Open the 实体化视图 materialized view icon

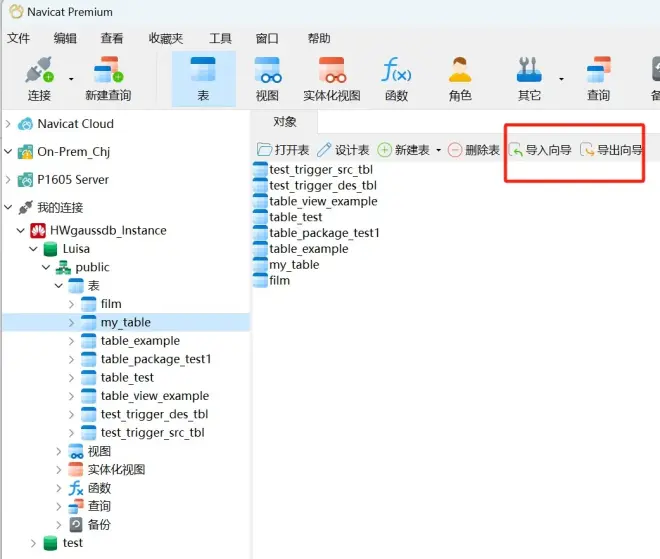click(332, 78)
